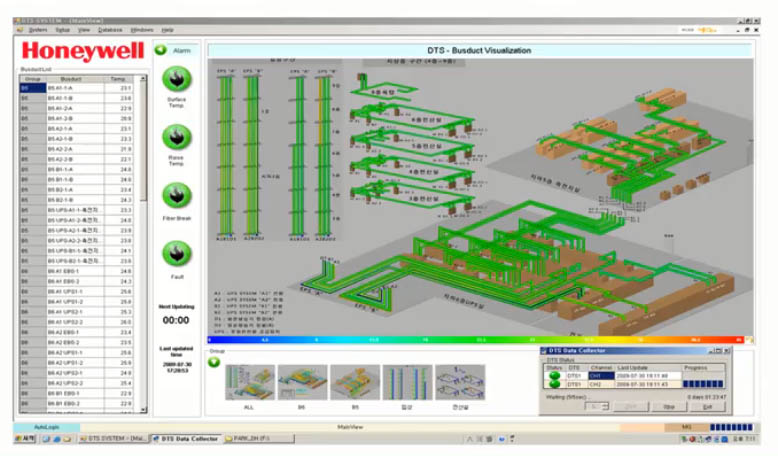Click the green down arrow in Group panel
This screenshot has width=778, height=456.
point(214,362)
